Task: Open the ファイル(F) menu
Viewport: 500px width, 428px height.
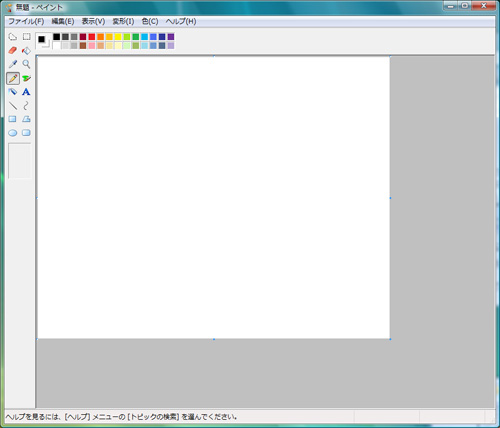Action: coord(26,21)
